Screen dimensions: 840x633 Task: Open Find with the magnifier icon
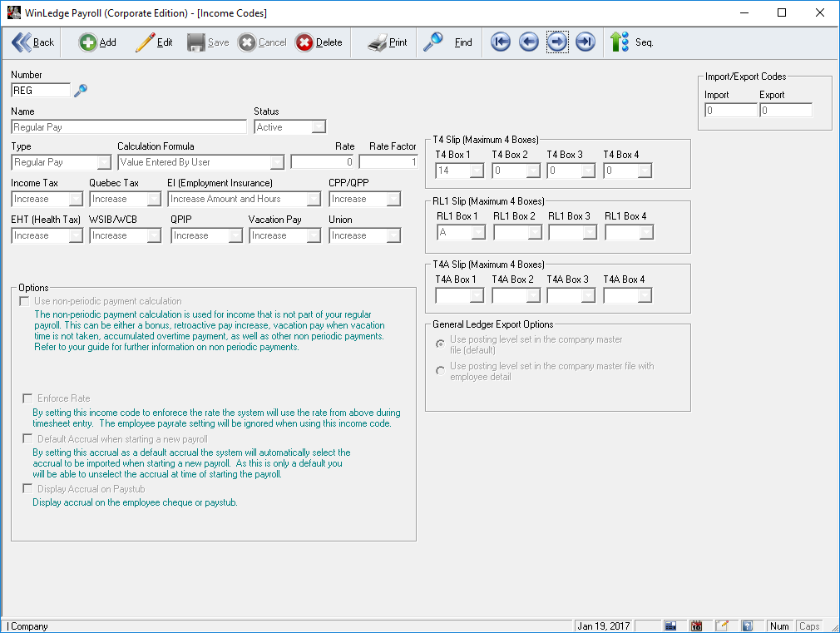click(x=447, y=42)
